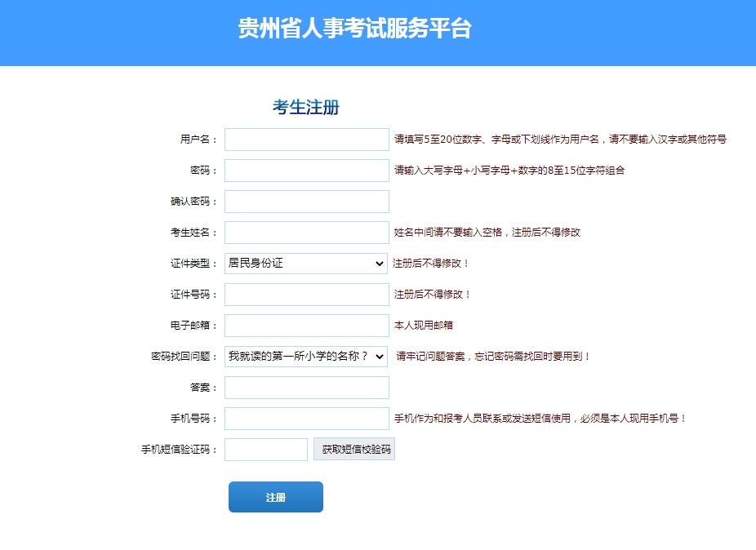
Task: Click the 用户名： label
Action: [x=199, y=140]
